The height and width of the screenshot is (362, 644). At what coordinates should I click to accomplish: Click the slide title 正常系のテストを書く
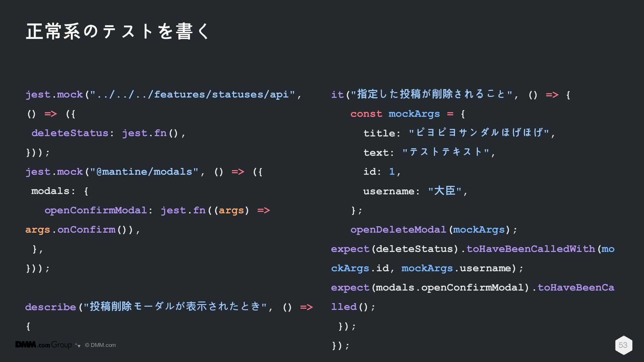[118, 32]
